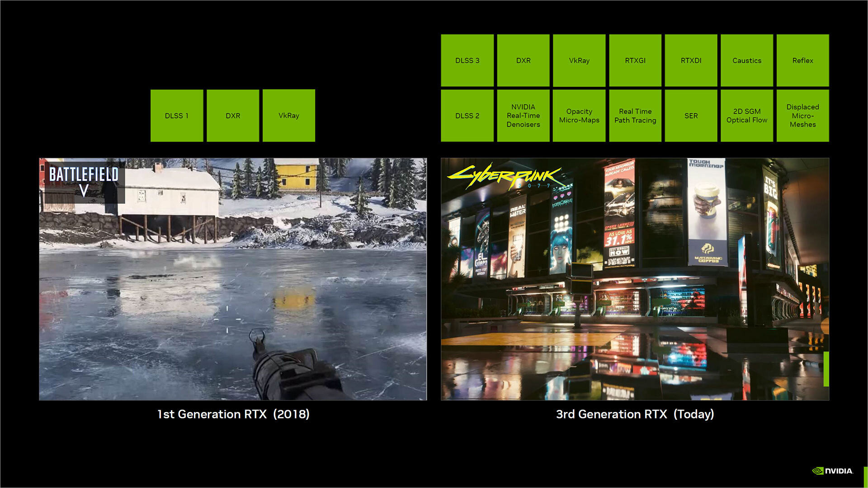
Task: Click the VkRay feature button
Action: [x=288, y=115]
